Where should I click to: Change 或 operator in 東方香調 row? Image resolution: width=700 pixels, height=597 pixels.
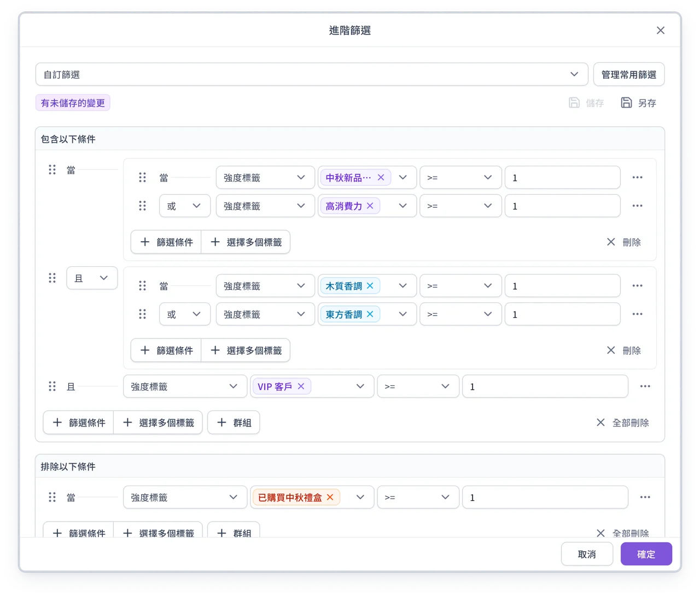pyautogui.click(x=185, y=314)
